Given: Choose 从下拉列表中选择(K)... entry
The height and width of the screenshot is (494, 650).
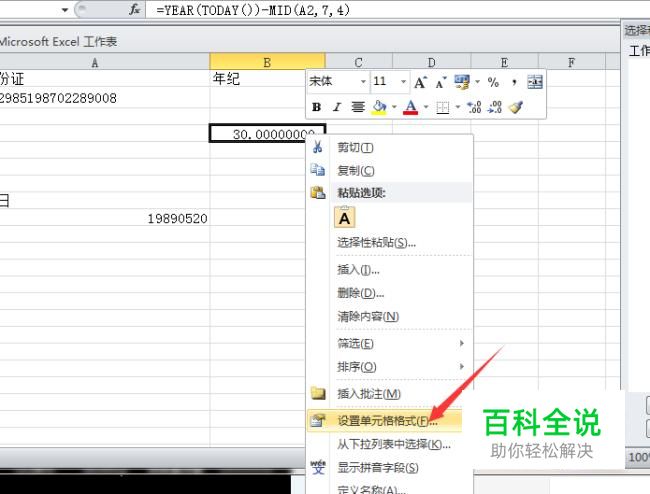Looking at the screenshot, I should [390, 444].
